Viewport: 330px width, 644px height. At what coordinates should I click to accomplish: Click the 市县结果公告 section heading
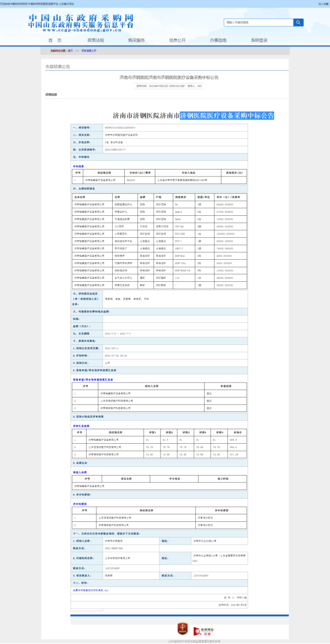click(57, 66)
